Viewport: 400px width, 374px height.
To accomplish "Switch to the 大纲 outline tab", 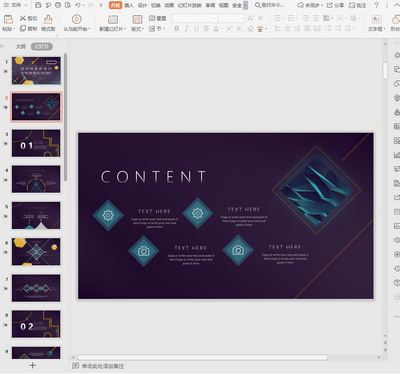I will tap(21, 46).
